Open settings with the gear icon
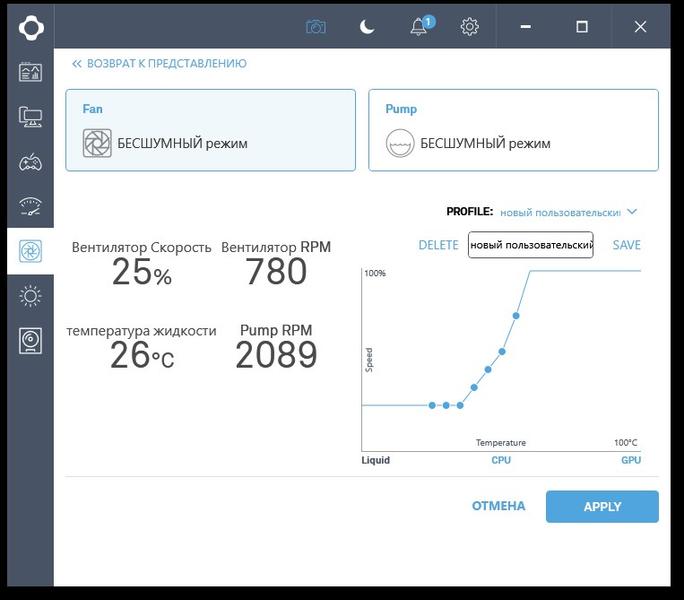 [469, 27]
